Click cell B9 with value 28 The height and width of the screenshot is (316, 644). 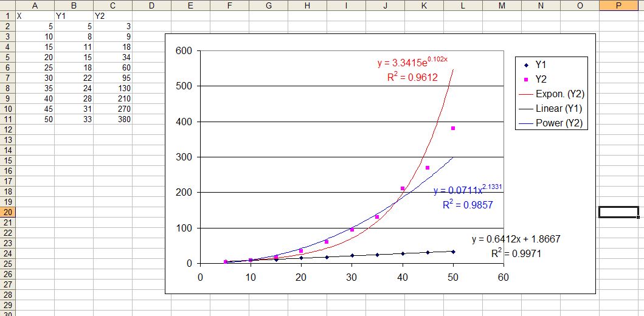pyautogui.click(x=74, y=99)
